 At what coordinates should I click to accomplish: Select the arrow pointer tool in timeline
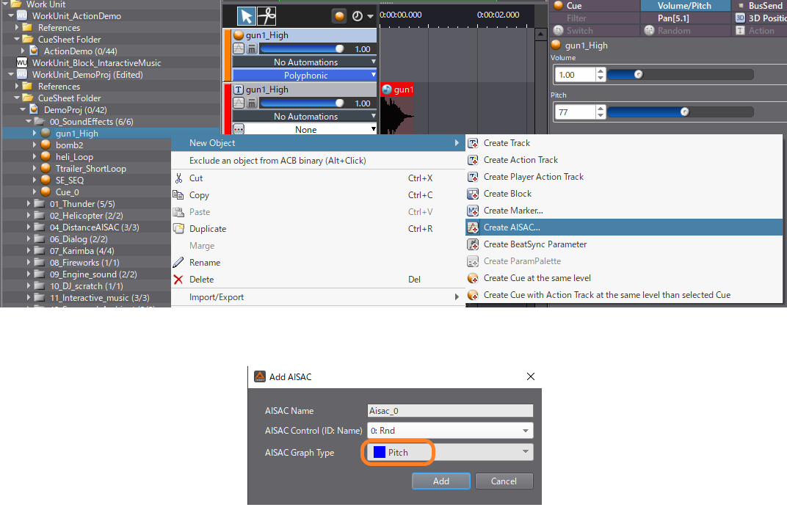(x=247, y=16)
